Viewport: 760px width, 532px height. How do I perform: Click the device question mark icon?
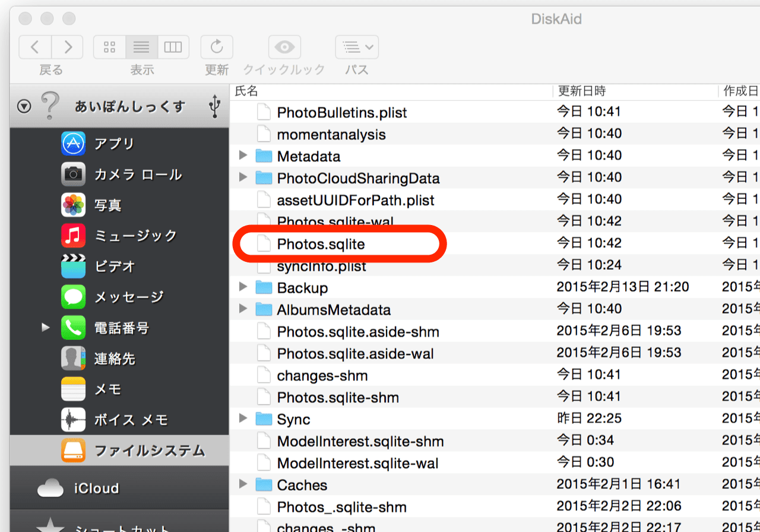(x=50, y=106)
